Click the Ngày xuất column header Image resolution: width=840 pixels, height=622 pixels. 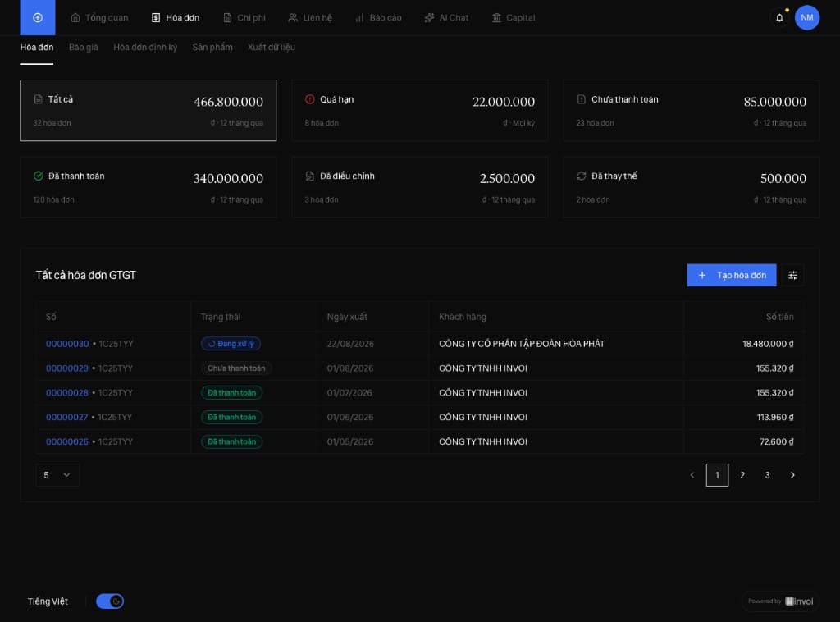click(347, 318)
